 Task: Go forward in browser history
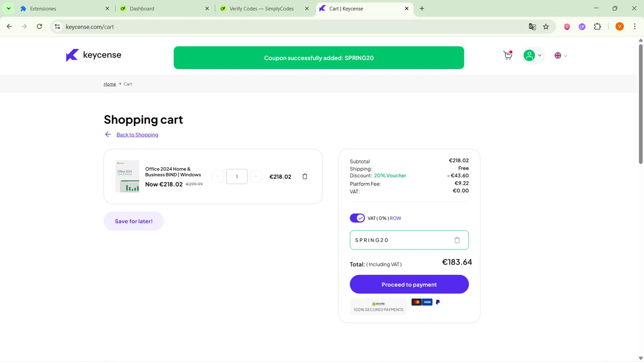point(24,27)
